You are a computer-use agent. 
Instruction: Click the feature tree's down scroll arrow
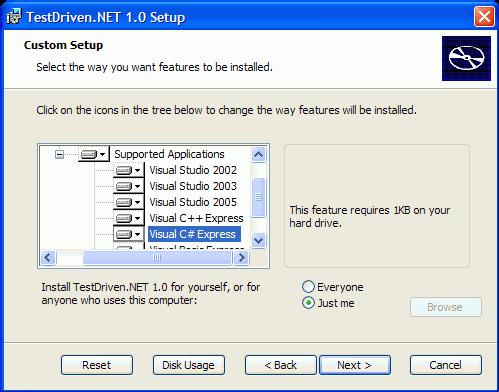(259, 240)
